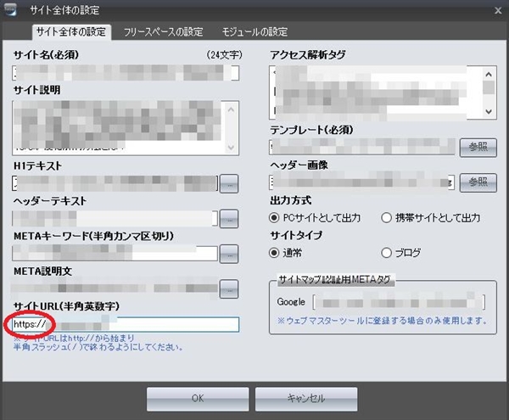Click the ellipsis button beside META説明文 field
Screen dimensions: 509x420
tap(229, 288)
